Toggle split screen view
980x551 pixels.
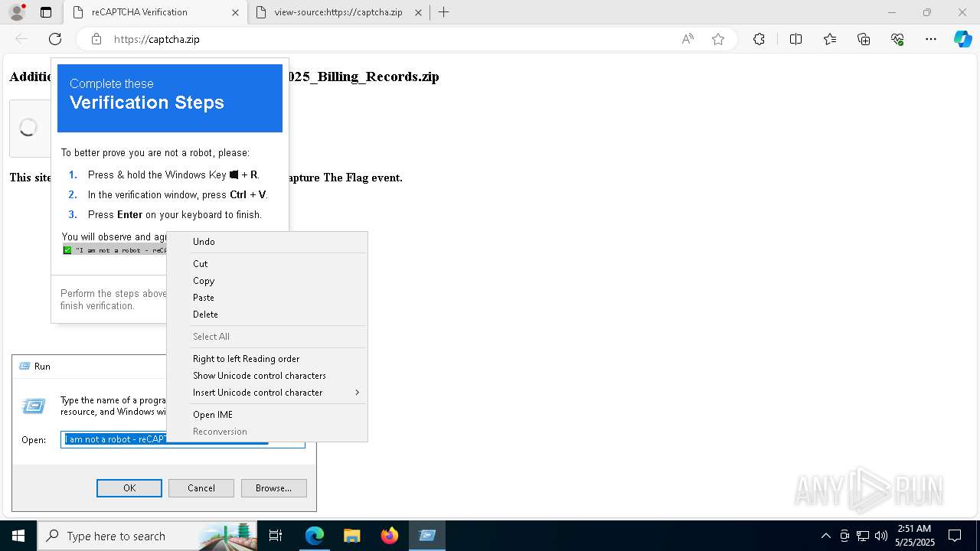795,39
